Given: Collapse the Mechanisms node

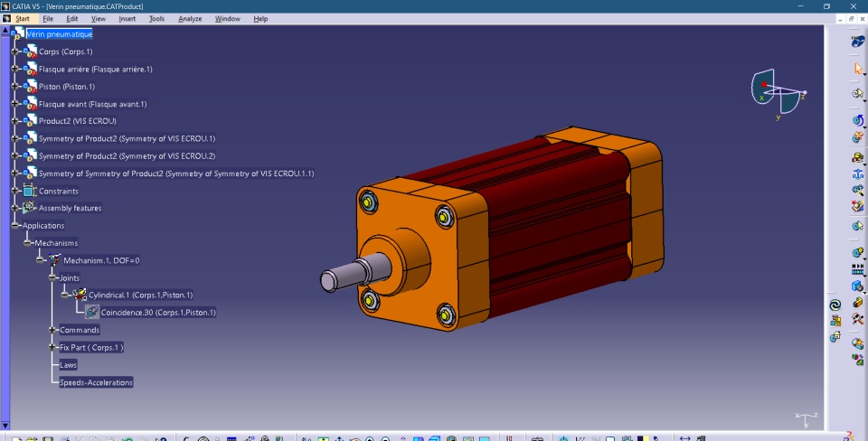Looking at the screenshot, I should (x=28, y=243).
